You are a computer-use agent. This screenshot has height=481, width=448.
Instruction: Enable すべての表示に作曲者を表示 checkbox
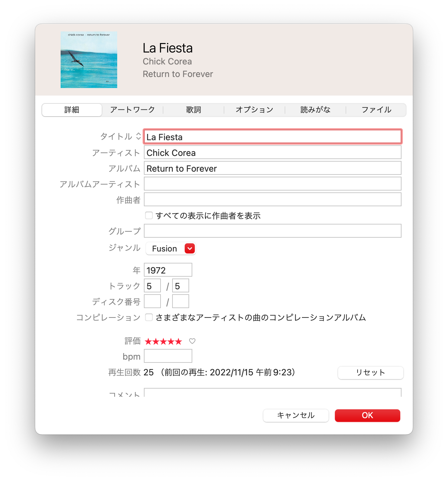(149, 215)
